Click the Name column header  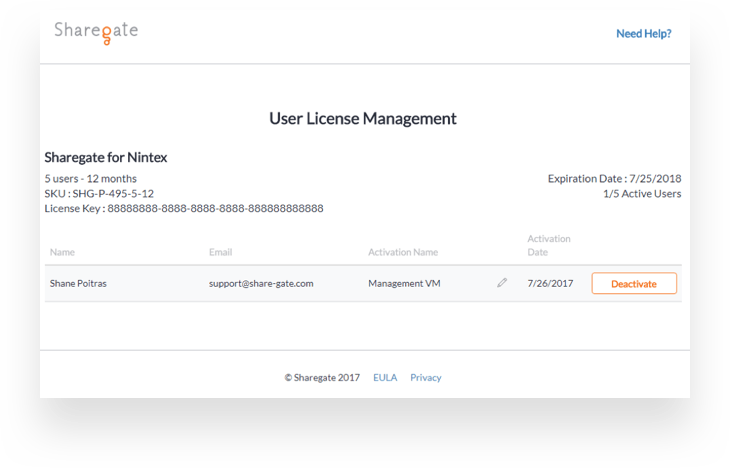[x=62, y=252]
